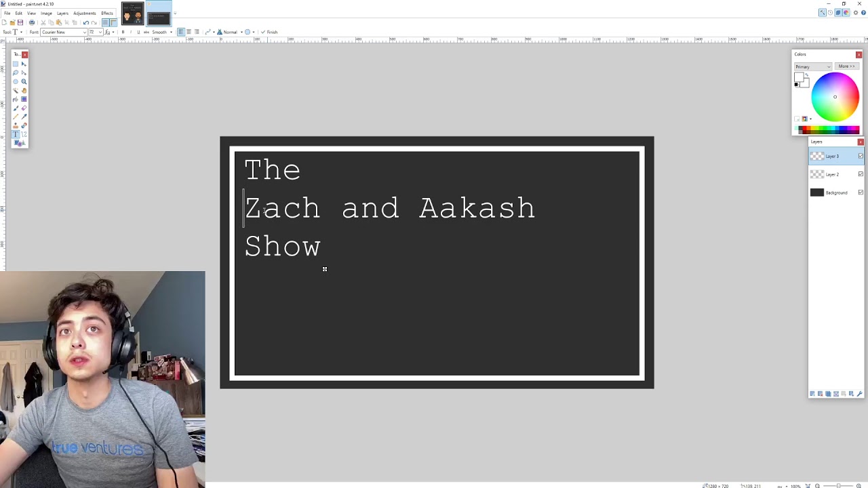Screen dimensions: 868x488
Task: Select the Magic Wand tool
Action: point(16,90)
